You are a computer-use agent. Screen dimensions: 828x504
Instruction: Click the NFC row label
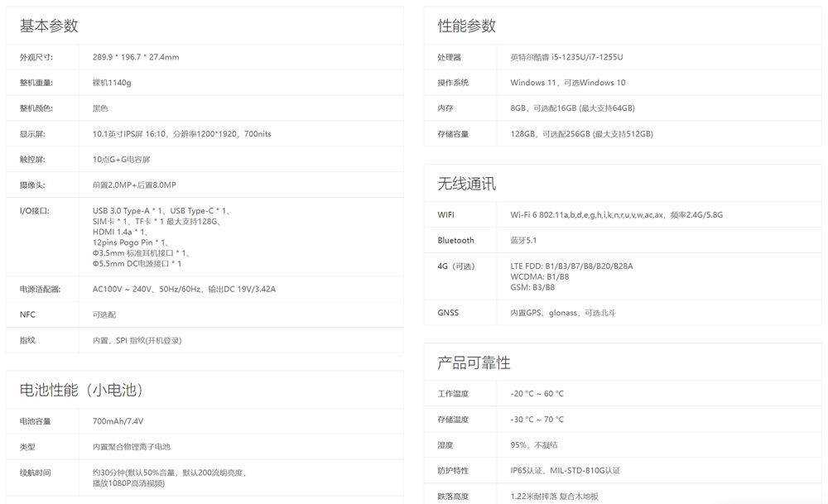tap(27, 314)
